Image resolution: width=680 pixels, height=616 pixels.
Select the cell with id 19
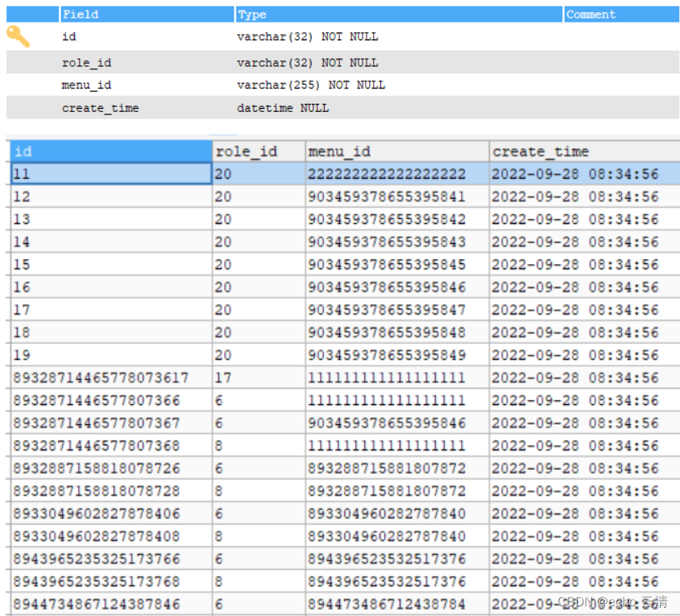[x=111, y=354]
